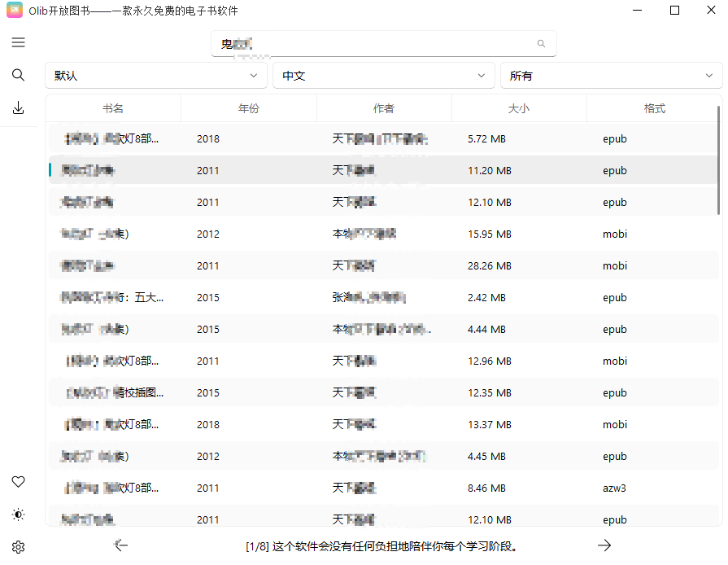Click the magnifier icon inside the search box
The height and width of the screenshot is (565, 728).
pyautogui.click(x=541, y=43)
